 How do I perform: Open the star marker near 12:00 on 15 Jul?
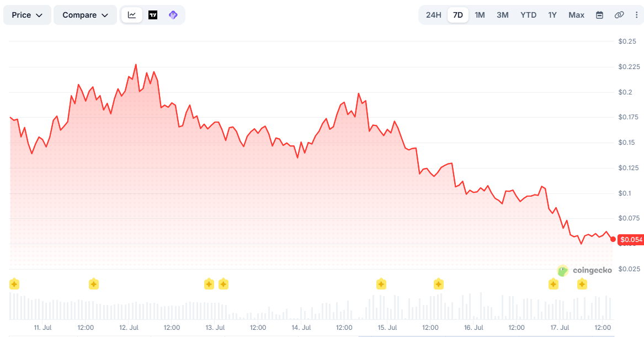(x=439, y=284)
